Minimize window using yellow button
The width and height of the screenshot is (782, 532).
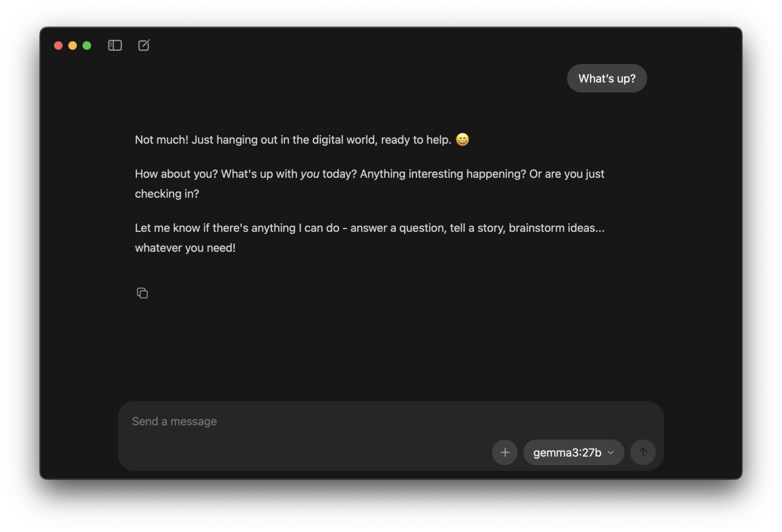[x=72, y=45]
